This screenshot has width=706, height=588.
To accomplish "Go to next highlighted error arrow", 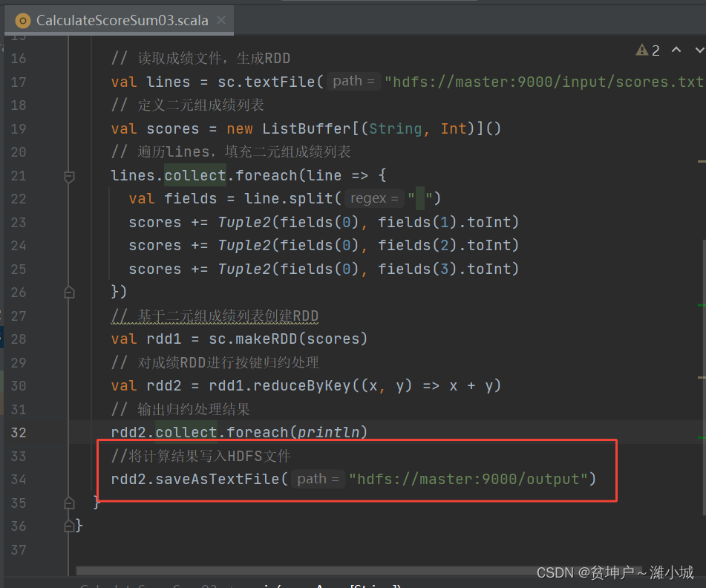I will [x=700, y=50].
